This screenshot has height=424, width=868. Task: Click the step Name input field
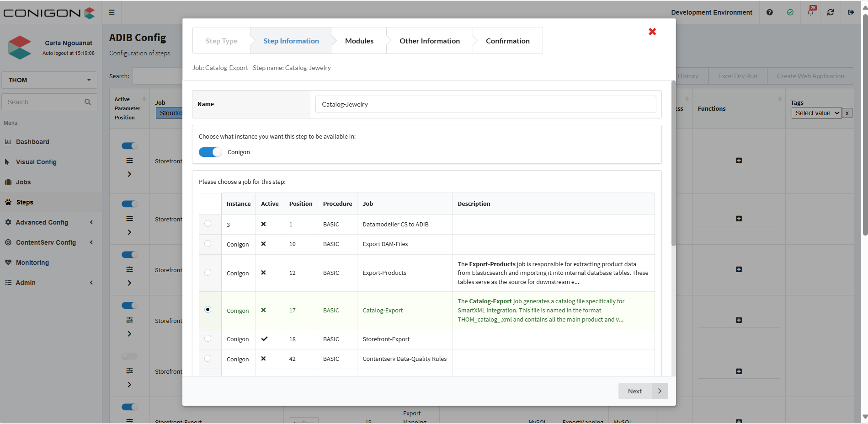pos(485,104)
